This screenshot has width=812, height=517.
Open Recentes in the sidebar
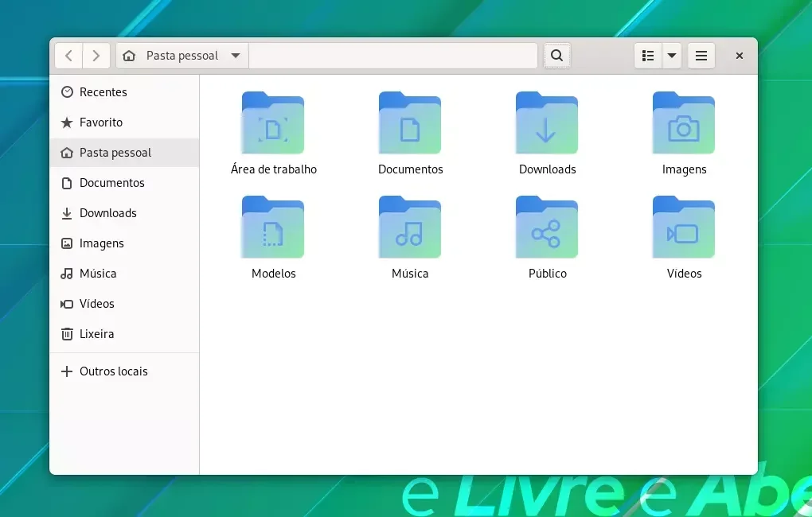pos(124,92)
